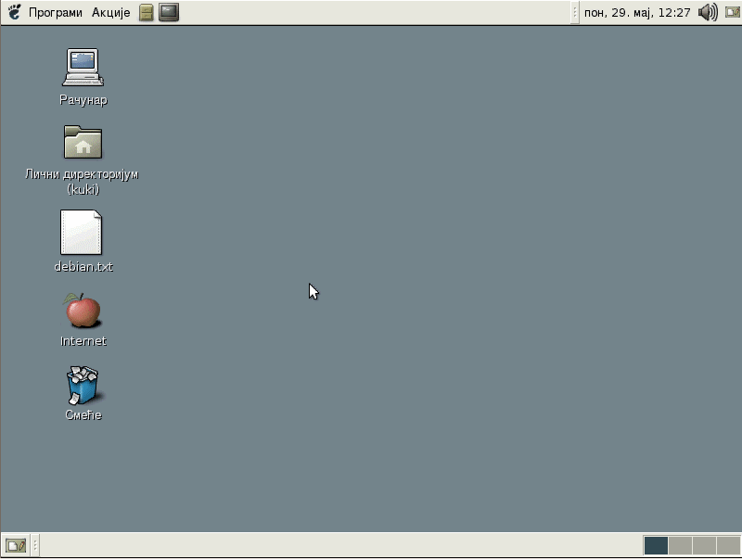
Task: Switch to the first workspace
Action: [x=656, y=545]
